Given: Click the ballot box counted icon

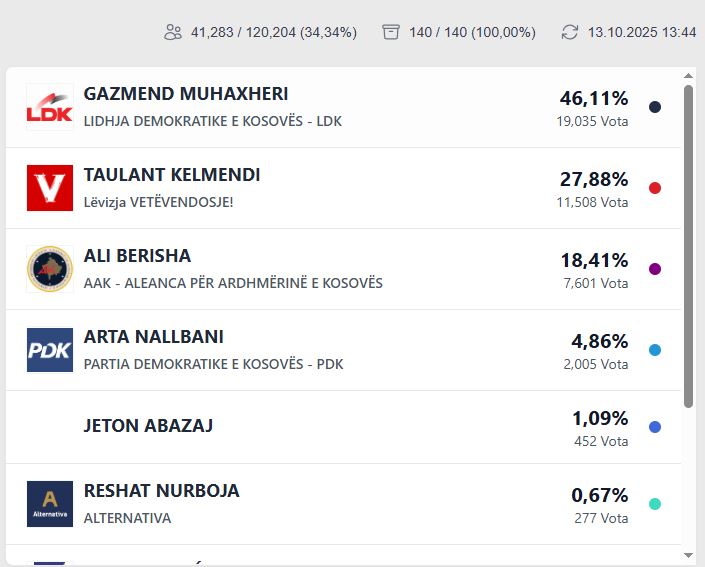Looking at the screenshot, I should 391,32.
